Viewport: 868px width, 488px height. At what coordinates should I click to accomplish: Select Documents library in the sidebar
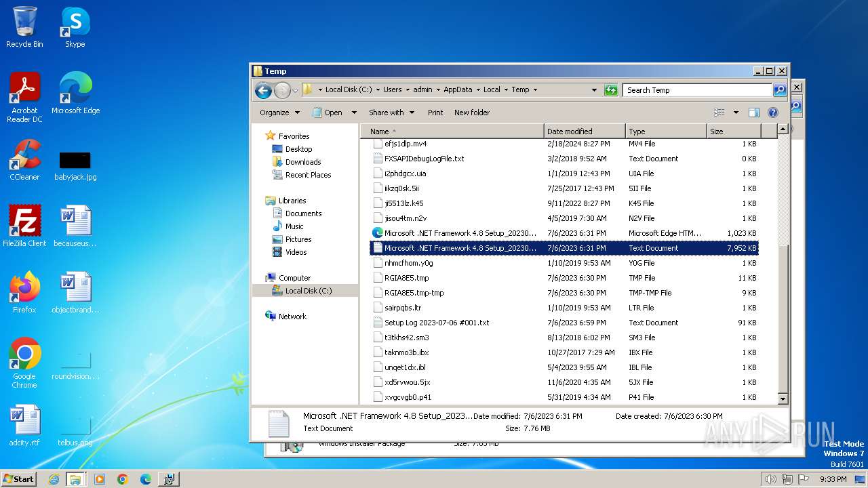pos(303,213)
